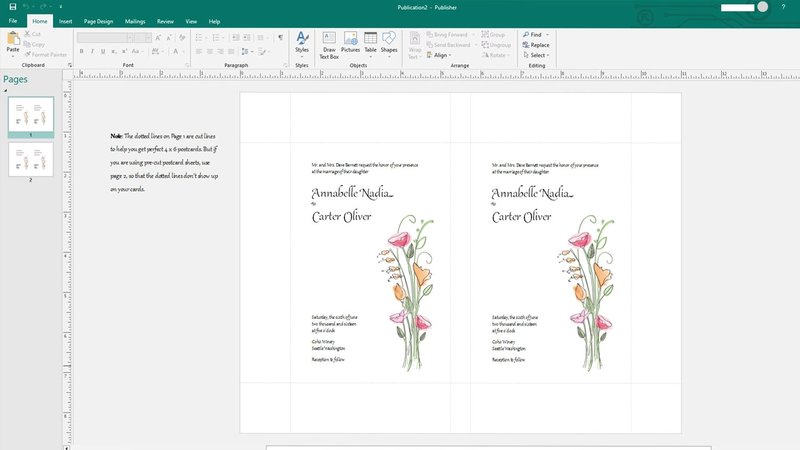Image resolution: width=800 pixels, height=450 pixels.
Task: Open the Mailings ribbon tab
Action: tap(135, 20)
